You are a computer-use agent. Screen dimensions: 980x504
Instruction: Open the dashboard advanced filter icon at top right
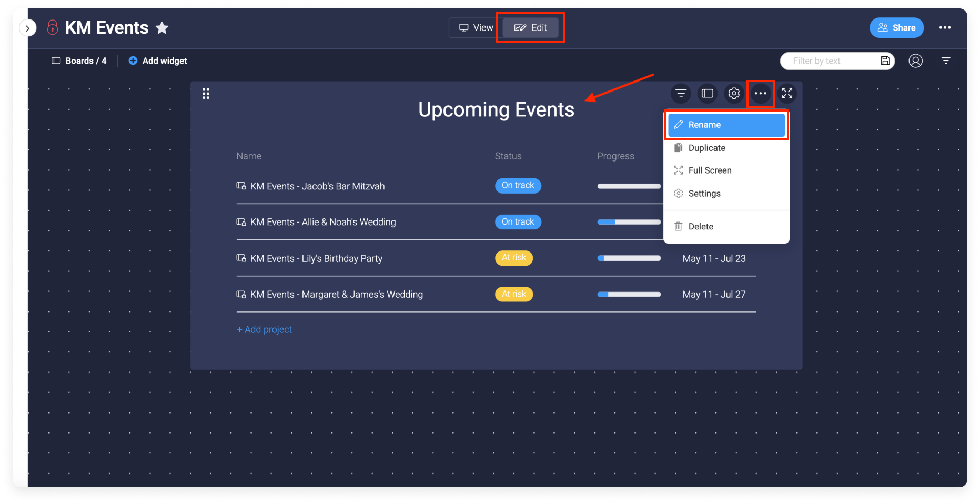[946, 61]
